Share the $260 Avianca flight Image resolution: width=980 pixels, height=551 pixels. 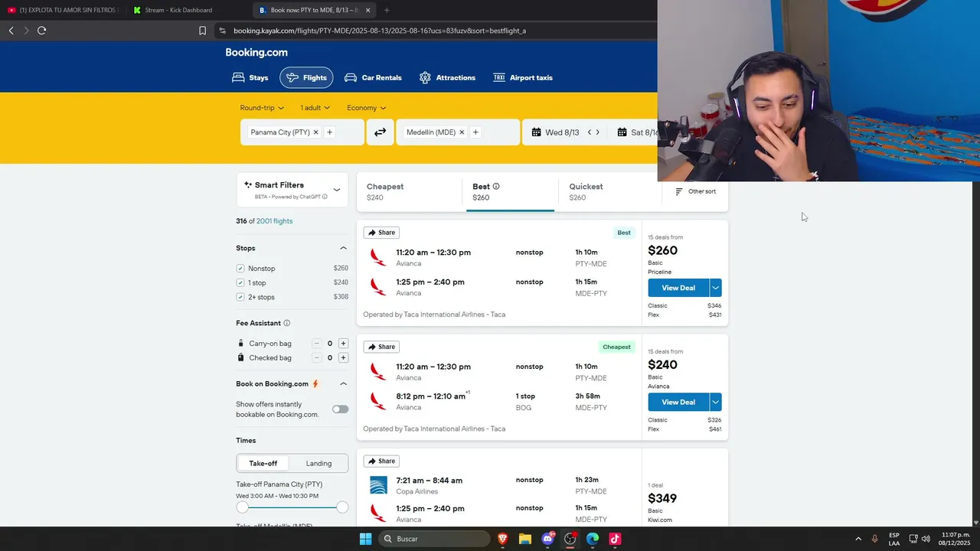[x=381, y=233]
